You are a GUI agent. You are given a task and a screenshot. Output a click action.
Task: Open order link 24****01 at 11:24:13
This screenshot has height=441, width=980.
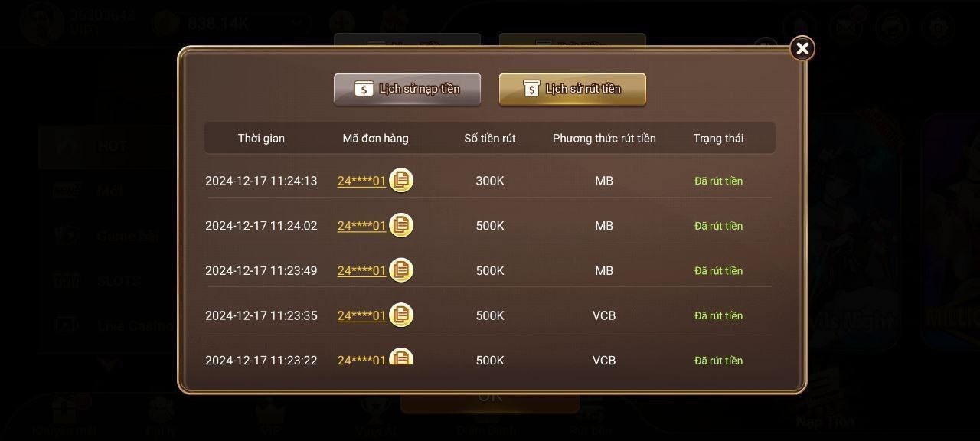pyautogui.click(x=361, y=181)
